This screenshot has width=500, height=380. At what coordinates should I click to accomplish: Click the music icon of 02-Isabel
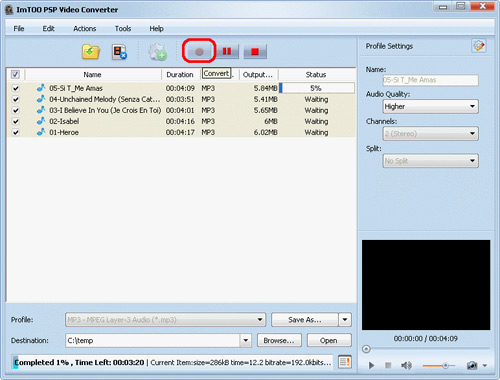41,121
